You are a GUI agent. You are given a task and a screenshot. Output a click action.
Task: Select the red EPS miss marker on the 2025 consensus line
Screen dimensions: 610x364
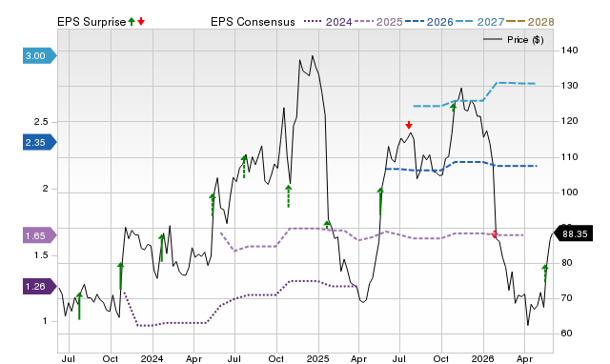pyautogui.click(x=494, y=234)
